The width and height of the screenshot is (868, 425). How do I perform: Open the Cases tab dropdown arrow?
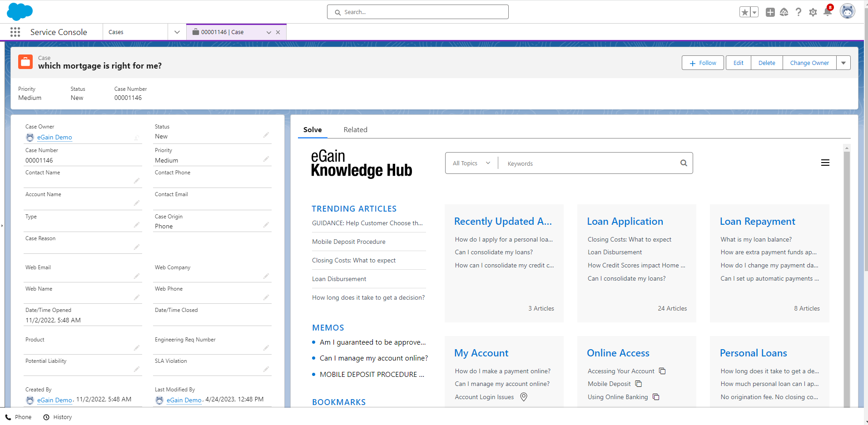click(x=177, y=32)
